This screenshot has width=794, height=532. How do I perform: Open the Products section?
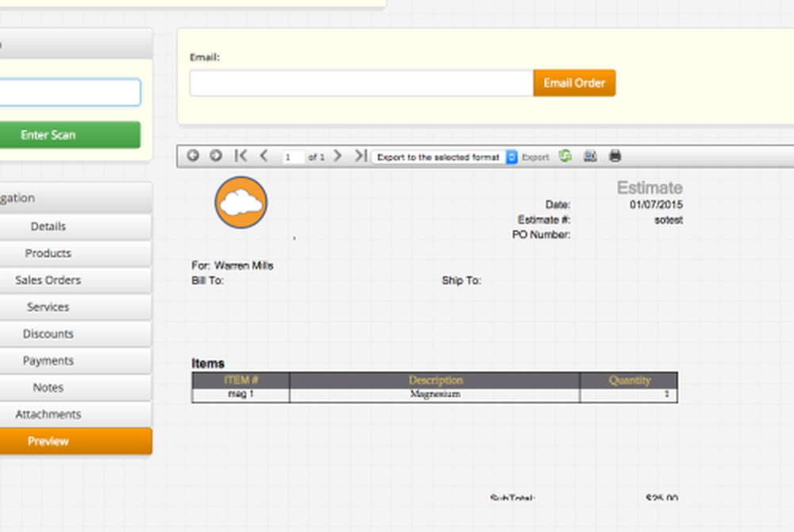pos(48,253)
